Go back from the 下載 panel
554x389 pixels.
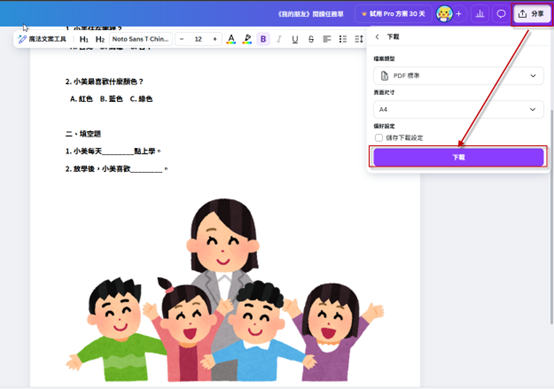(x=377, y=37)
